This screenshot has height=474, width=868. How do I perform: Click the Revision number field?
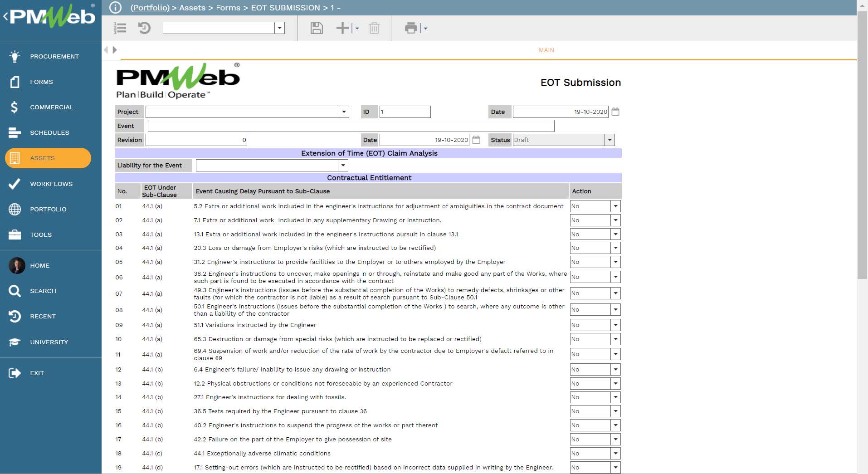(196, 140)
